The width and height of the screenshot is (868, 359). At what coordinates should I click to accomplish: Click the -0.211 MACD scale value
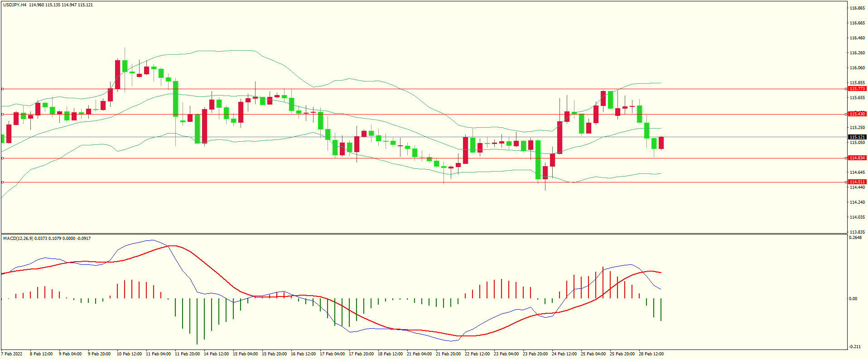point(855,347)
